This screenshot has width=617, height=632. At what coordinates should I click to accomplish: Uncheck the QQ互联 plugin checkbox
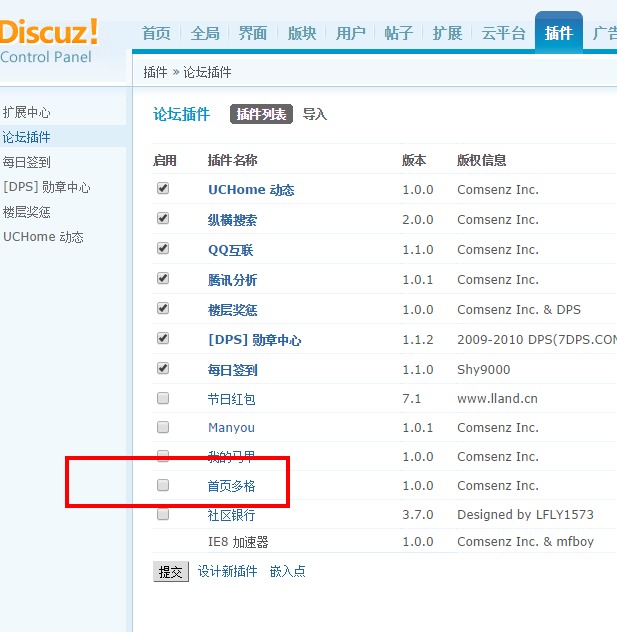click(163, 248)
